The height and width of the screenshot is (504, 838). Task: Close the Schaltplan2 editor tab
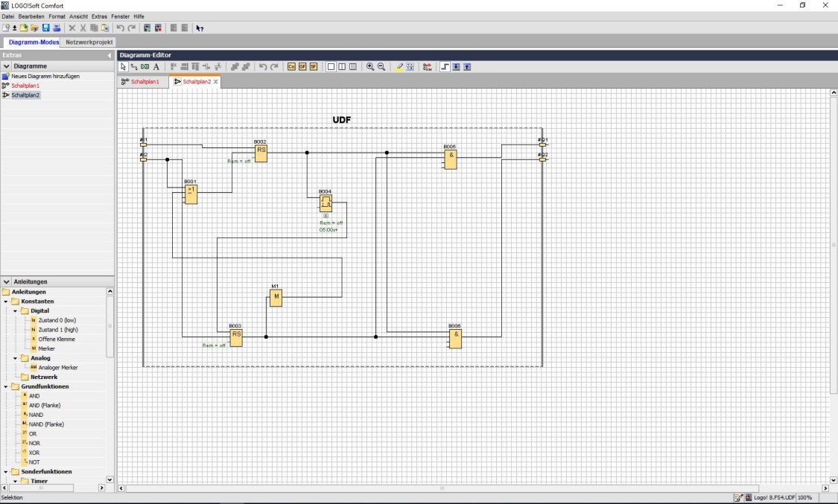pyautogui.click(x=215, y=82)
